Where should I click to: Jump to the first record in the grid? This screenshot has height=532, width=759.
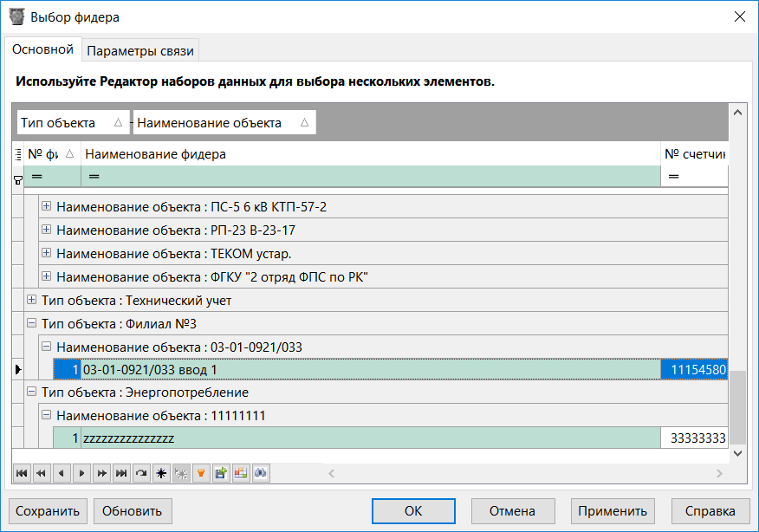point(21,473)
